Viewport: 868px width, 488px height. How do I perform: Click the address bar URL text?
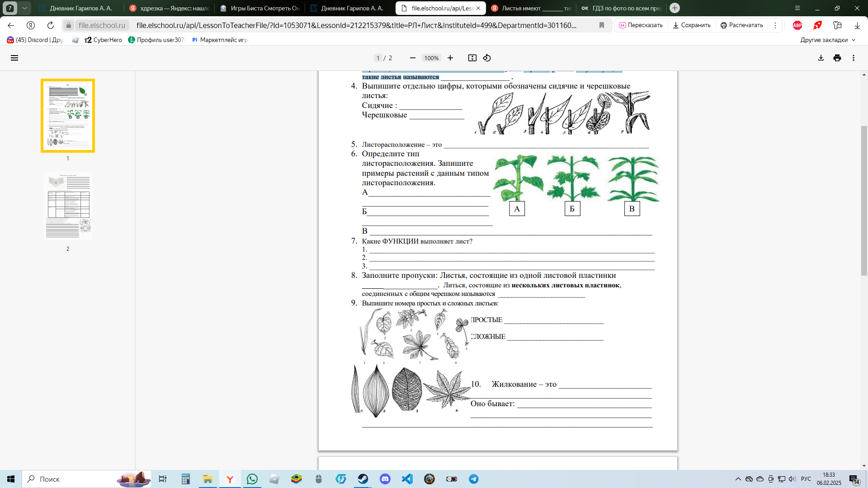point(356,25)
